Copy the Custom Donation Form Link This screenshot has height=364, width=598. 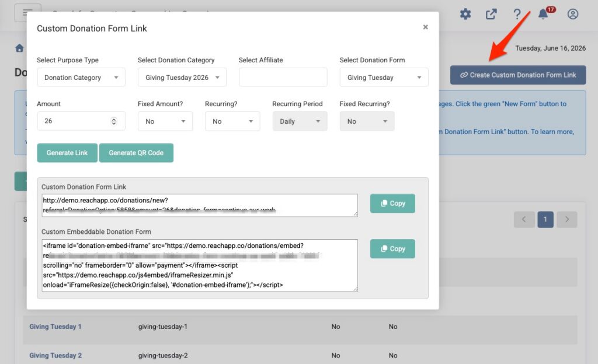pyautogui.click(x=392, y=204)
